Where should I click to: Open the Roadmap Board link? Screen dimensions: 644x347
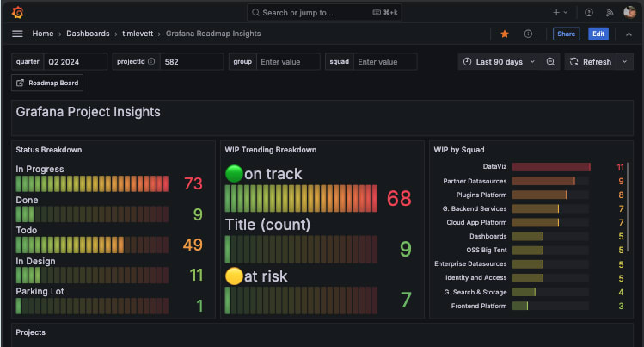[46, 83]
